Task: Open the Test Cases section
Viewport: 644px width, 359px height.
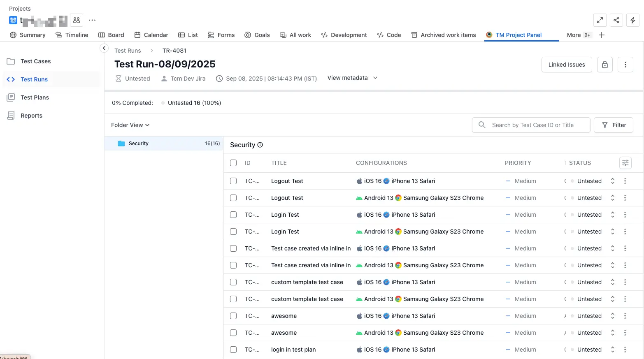Action: (35, 61)
